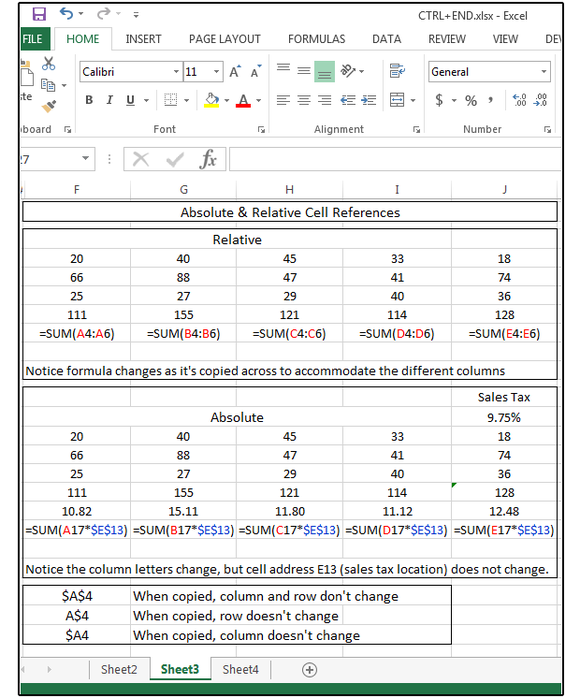580x698 pixels.
Task: Customize Quick Access Toolbar dropdown
Action: 136,15
